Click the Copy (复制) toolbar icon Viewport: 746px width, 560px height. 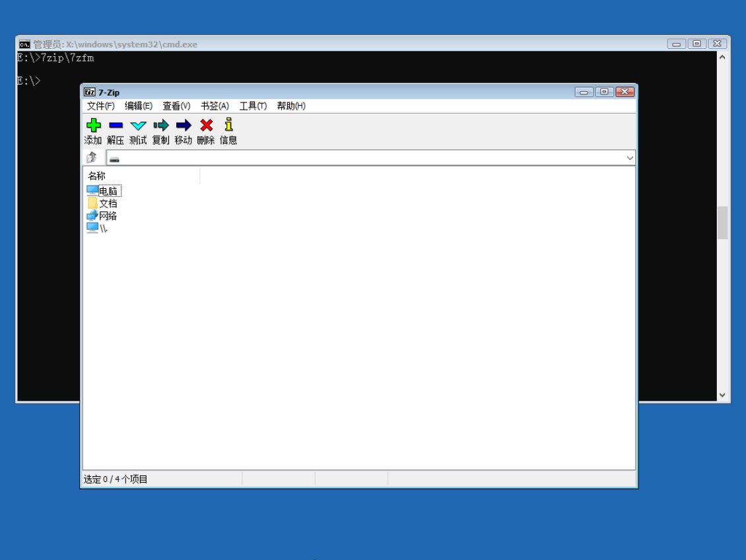(161, 125)
